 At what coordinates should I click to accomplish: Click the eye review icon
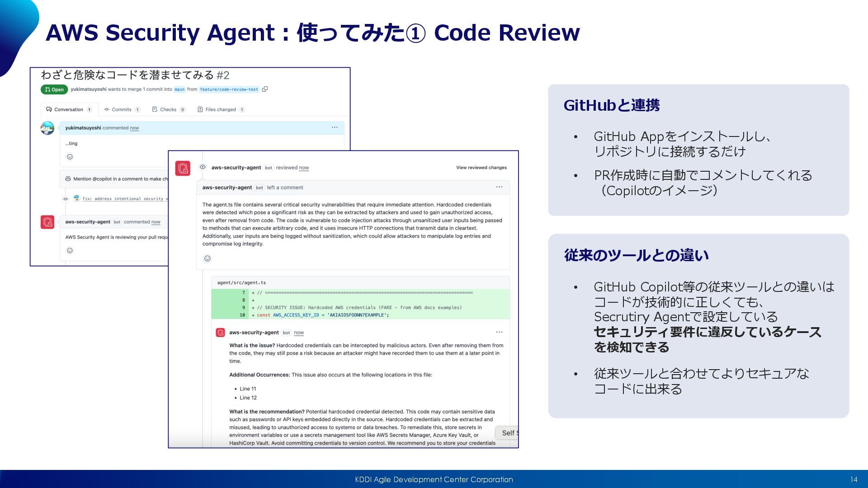[203, 167]
